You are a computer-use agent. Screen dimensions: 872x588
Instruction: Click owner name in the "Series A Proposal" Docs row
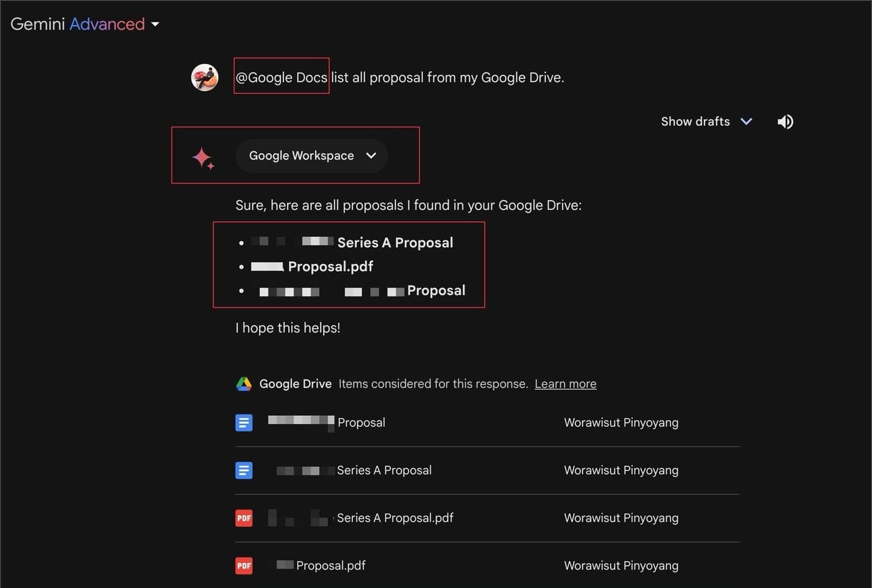pyautogui.click(x=622, y=471)
